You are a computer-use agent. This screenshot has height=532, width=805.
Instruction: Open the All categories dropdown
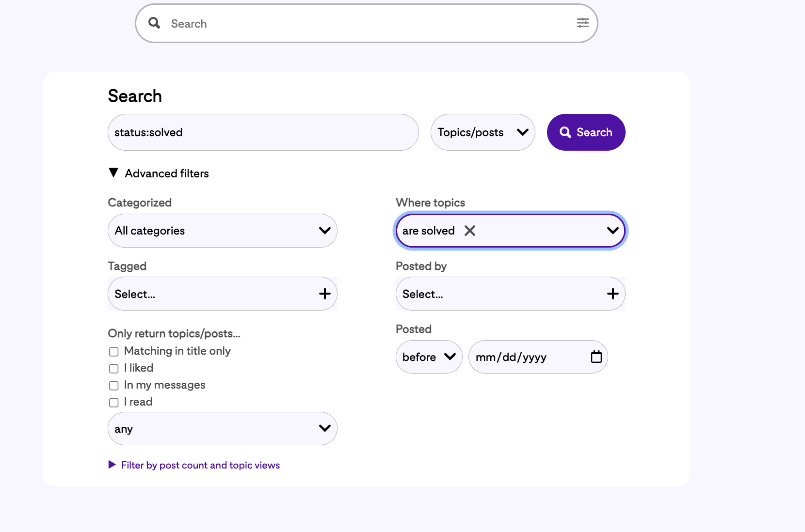point(222,231)
